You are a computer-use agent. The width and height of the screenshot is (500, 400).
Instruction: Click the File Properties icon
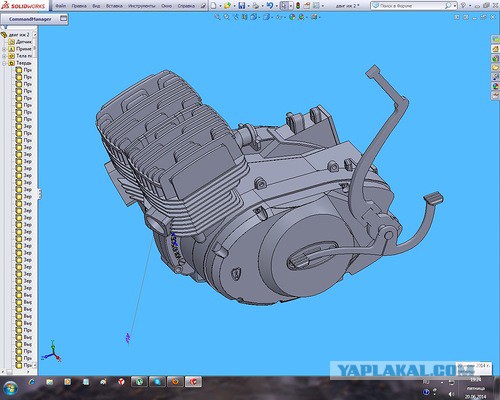[307, 6]
